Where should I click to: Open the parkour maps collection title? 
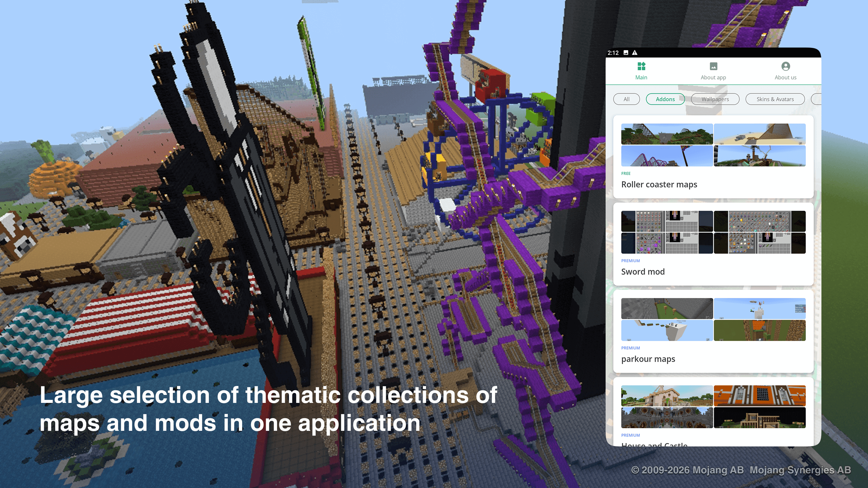(648, 359)
